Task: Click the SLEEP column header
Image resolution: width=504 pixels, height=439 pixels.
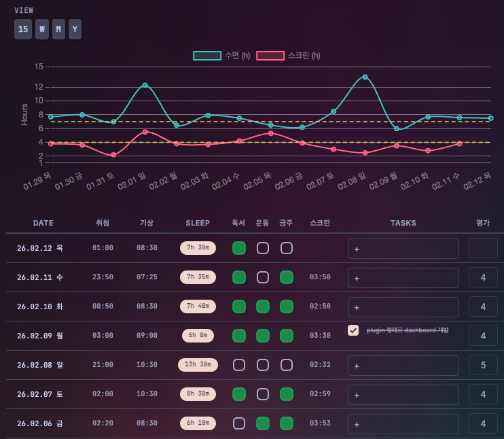Action: (198, 223)
